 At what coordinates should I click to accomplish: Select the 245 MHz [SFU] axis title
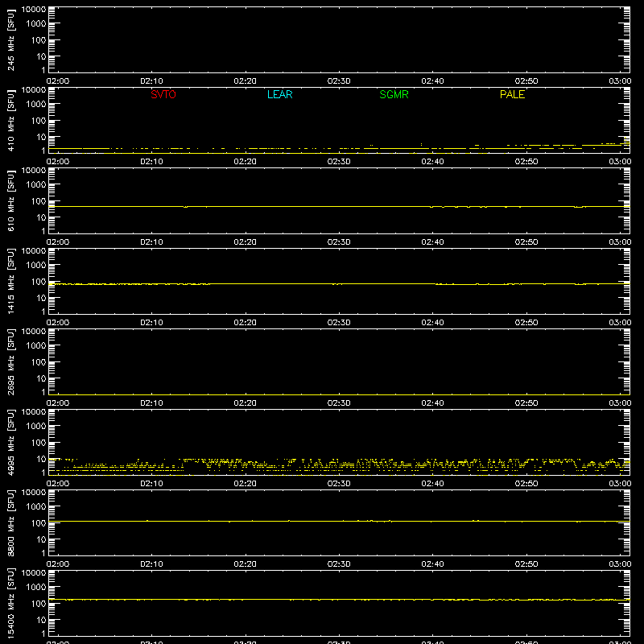(11, 39)
